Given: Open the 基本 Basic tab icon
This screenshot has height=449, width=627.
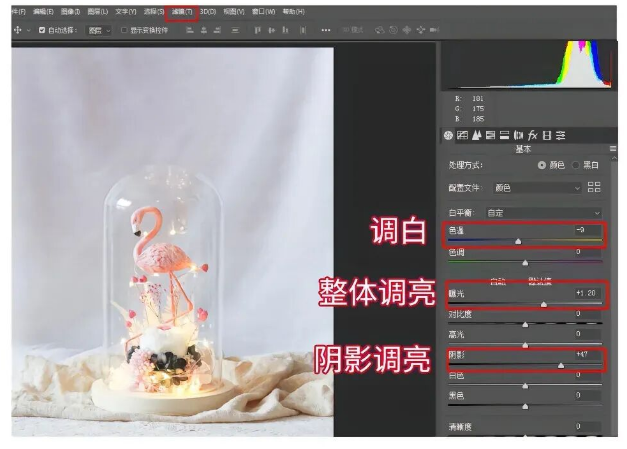Looking at the screenshot, I should [x=448, y=136].
